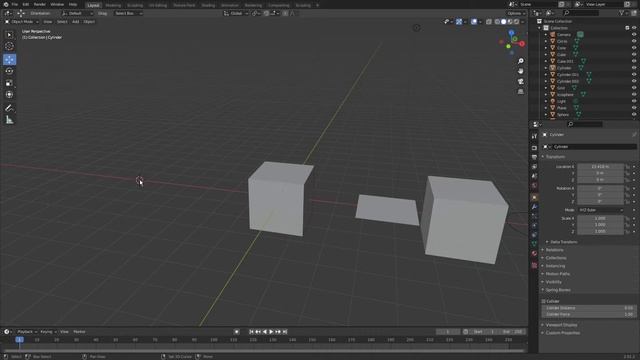Open the File menu
The image size is (640, 360).
[15, 4]
